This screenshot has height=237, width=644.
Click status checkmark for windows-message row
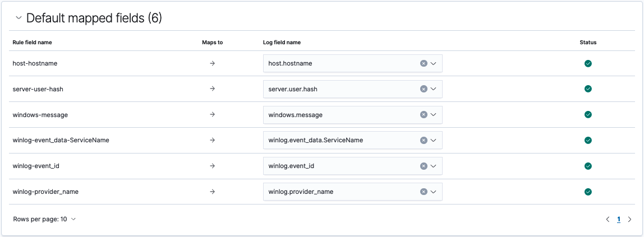click(x=588, y=115)
